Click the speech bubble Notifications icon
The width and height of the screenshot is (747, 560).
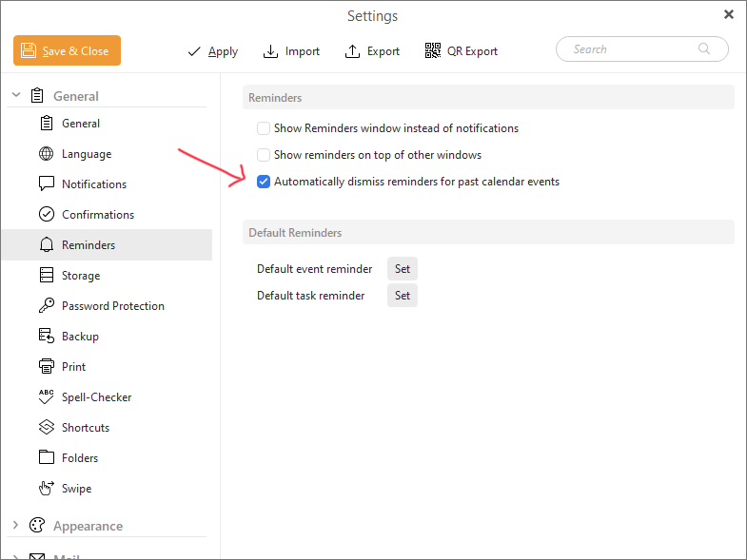[x=46, y=184]
